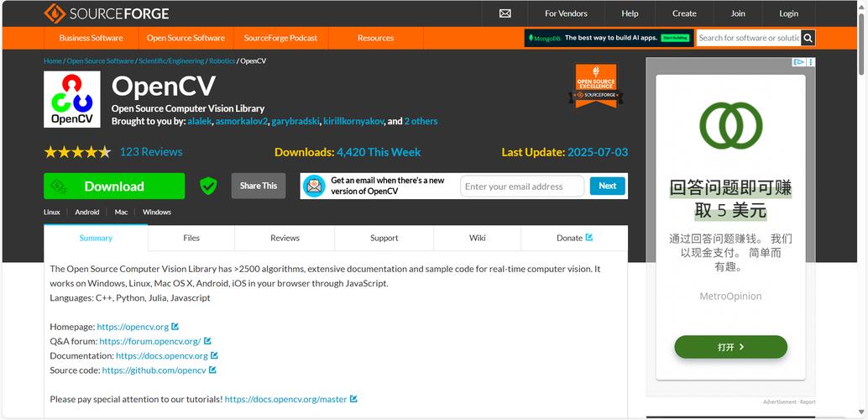Click the green Download button

pos(114,186)
